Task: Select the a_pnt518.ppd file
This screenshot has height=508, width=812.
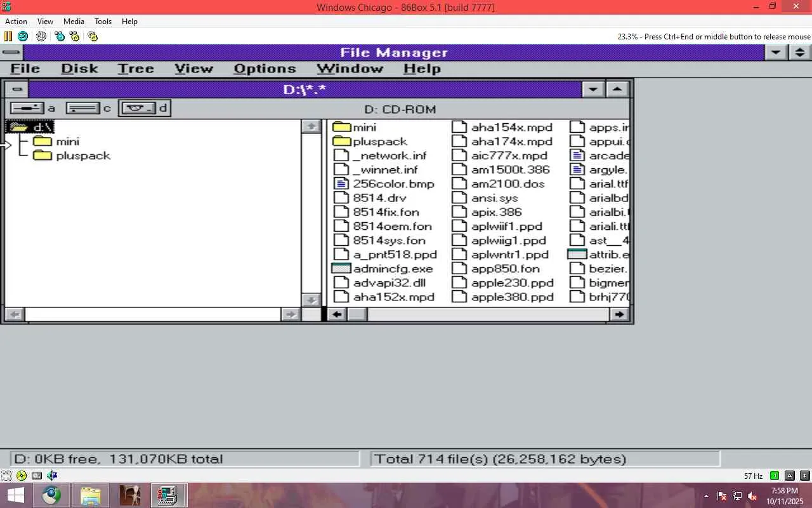Action: [x=385, y=255]
